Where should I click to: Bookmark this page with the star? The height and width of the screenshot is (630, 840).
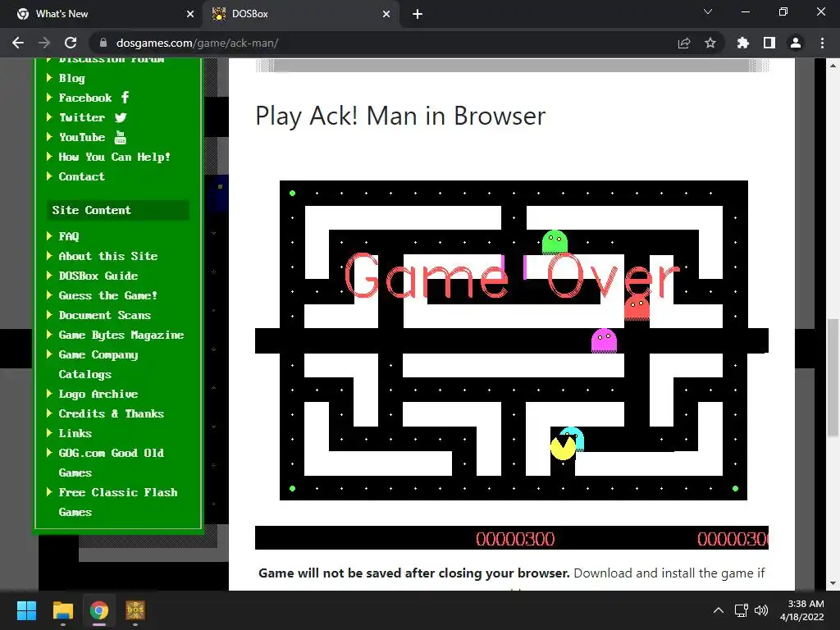point(710,43)
